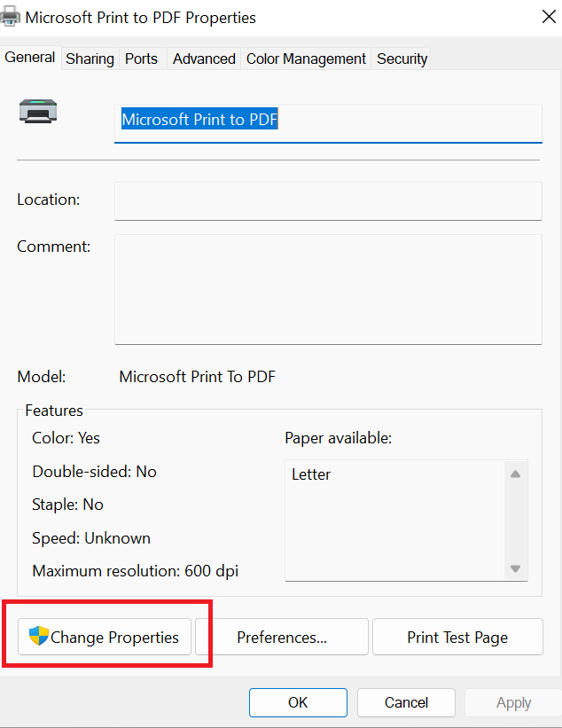
Task: Select Letter in the Paper available list
Action: coord(311,474)
